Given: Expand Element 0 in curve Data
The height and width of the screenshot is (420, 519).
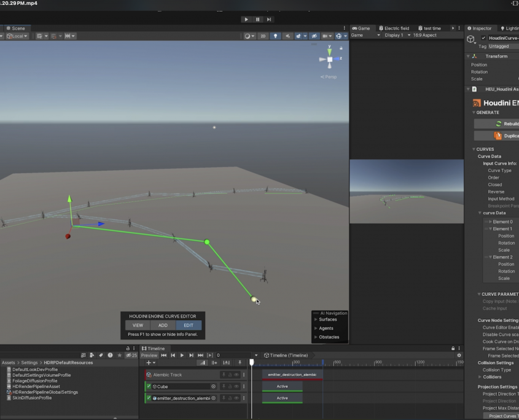Looking at the screenshot, I should tap(490, 222).
